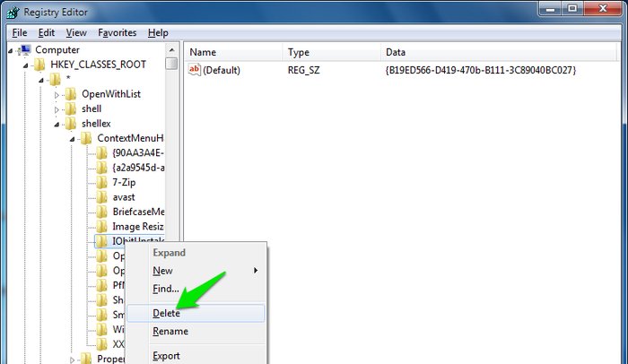Select the HKEY_CLASSES_ROOT label
Screen dimensions: 628x364
click(98, 65)
